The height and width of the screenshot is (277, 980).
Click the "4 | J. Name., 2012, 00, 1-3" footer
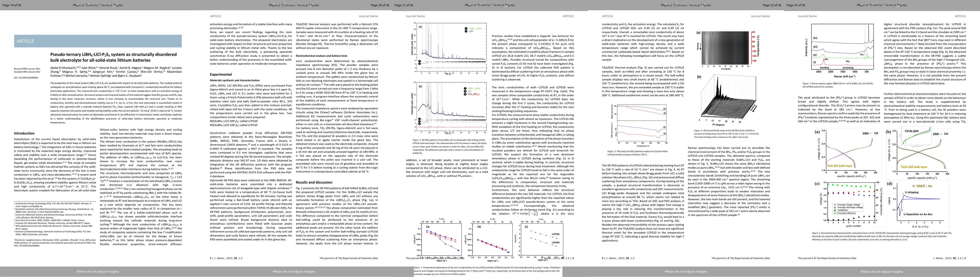pyautogui.click(x=618, y=258)
